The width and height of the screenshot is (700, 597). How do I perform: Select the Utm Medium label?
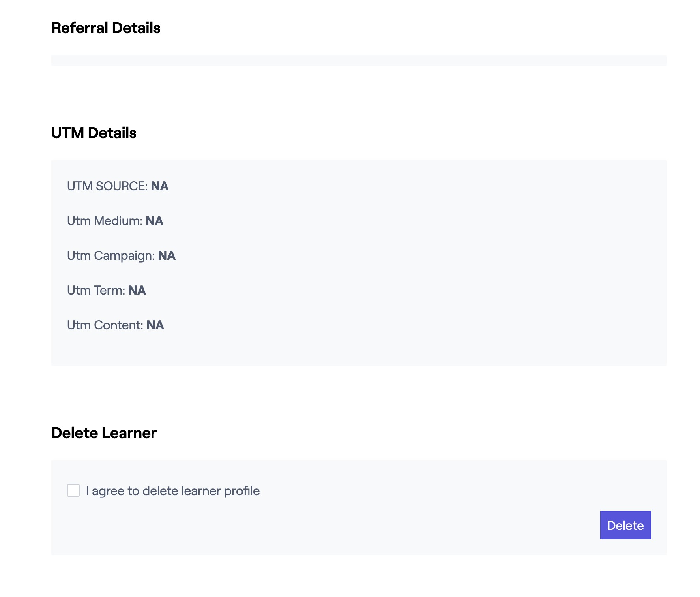coord(104,221)
